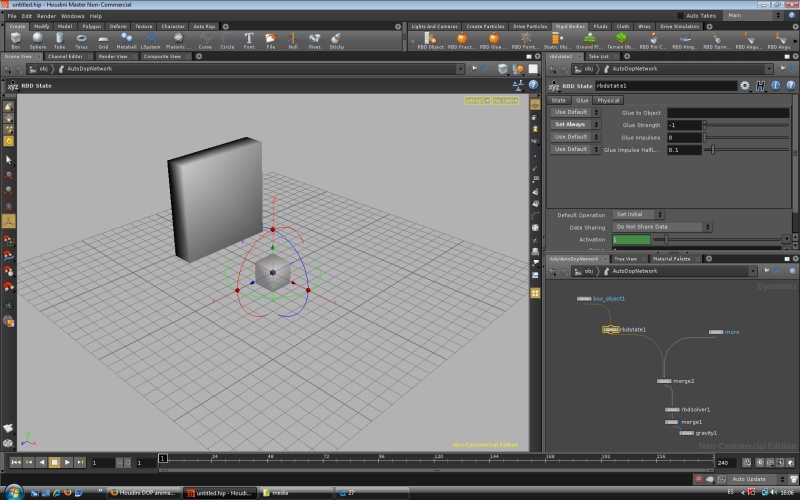Open viewport help question mark icon
The width and height of the screenshot is (800, 500).
coord(533,85)
